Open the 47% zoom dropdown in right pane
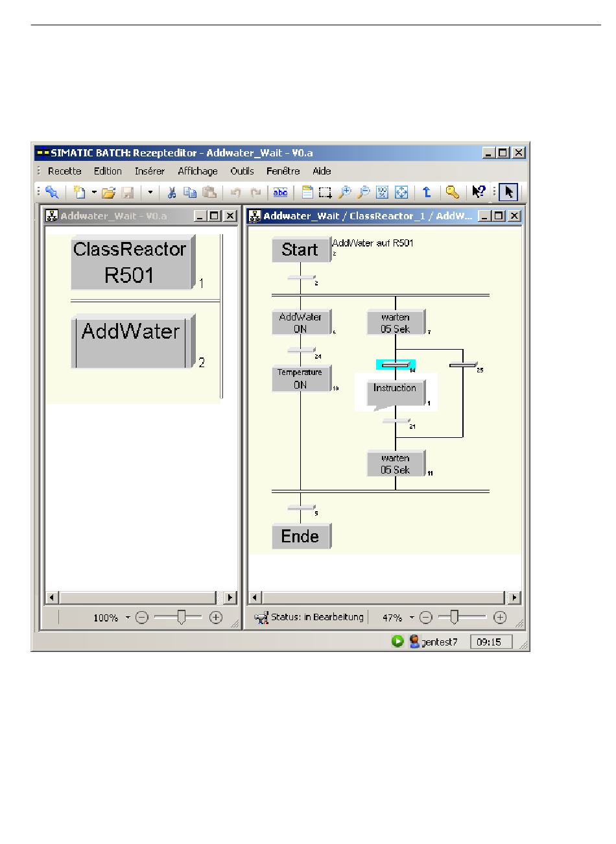This screenshot has width=616, height=844. tap(412, 618)
